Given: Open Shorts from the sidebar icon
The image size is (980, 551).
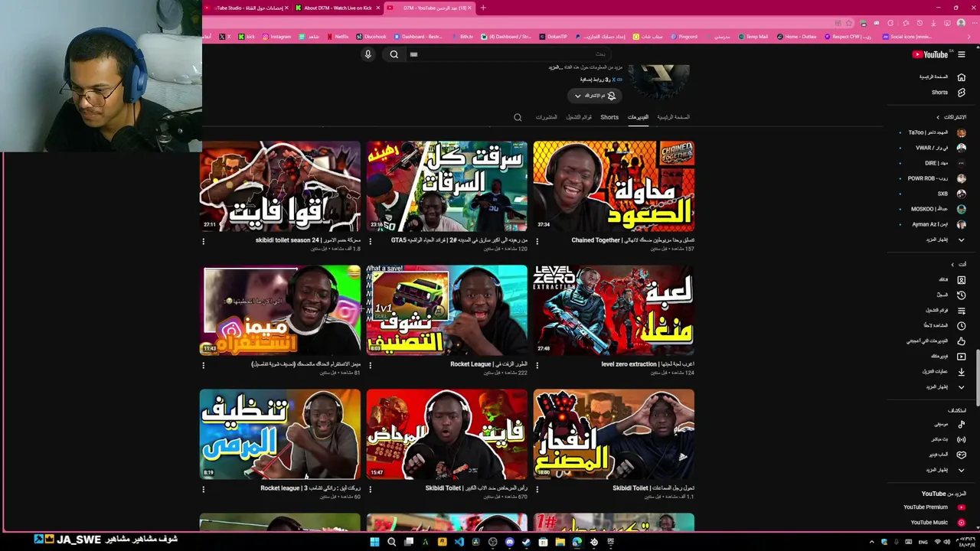Looking at the screenshot, I should tap(962, 92).
